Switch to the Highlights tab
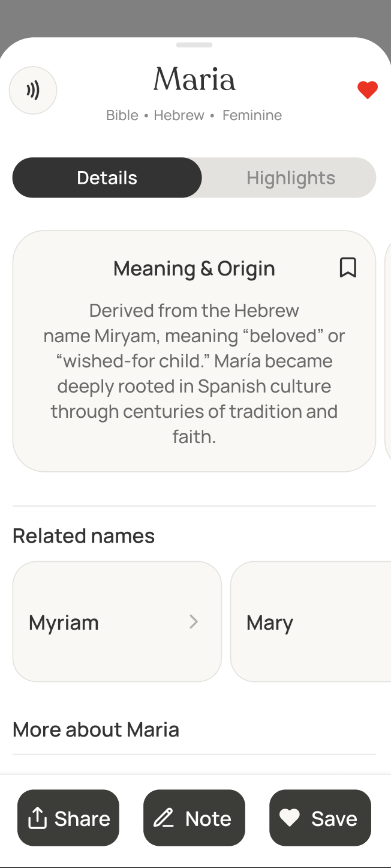 click(x=290, y=178)
